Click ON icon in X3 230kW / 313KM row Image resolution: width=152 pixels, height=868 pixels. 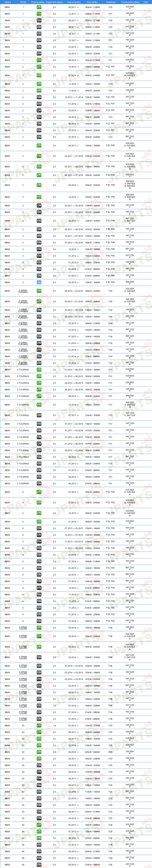(x=39, y=812)
